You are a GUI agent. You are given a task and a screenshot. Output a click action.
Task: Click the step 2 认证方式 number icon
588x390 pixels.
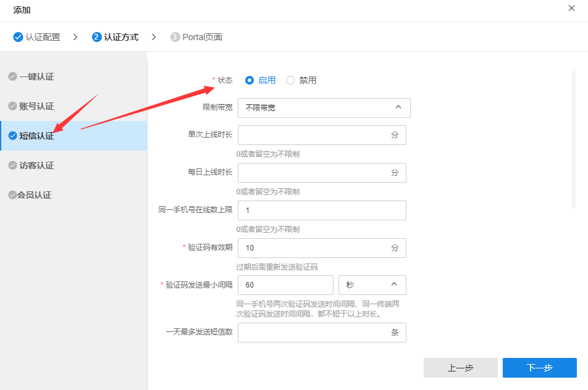coord(96,37)
